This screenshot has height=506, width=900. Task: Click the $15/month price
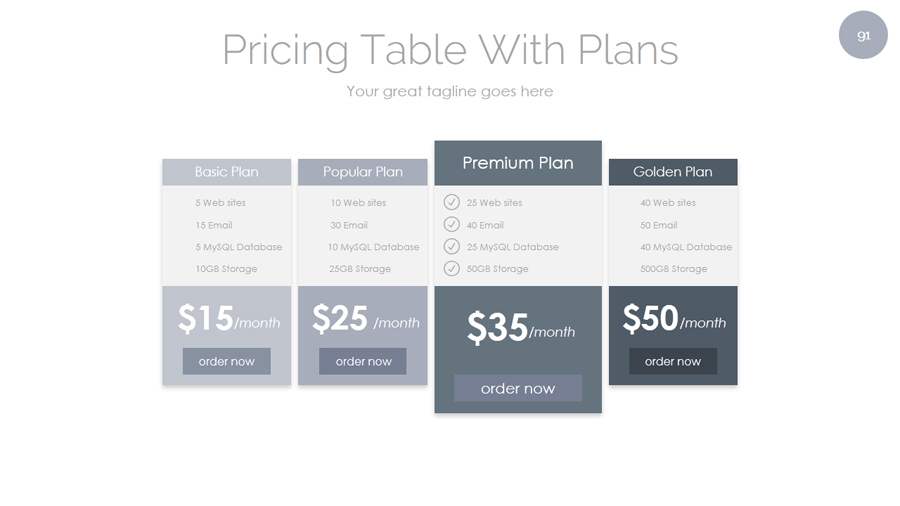point(228,319)
